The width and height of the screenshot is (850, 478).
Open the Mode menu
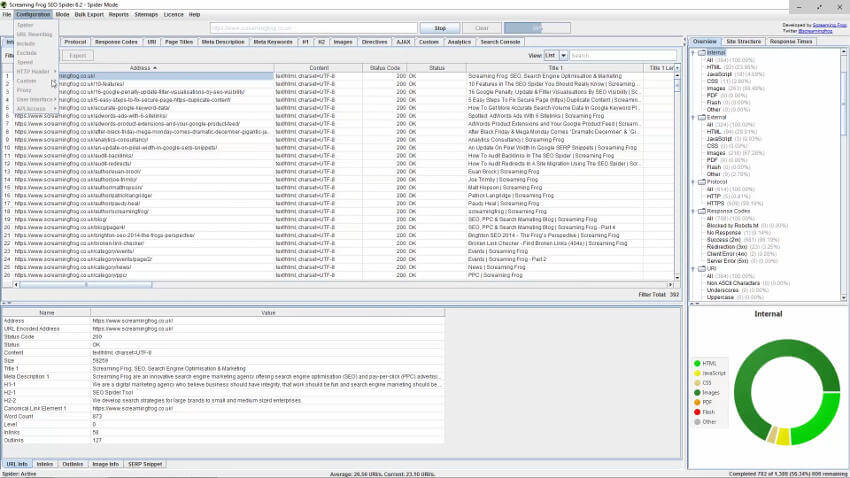tap(62, 15)
